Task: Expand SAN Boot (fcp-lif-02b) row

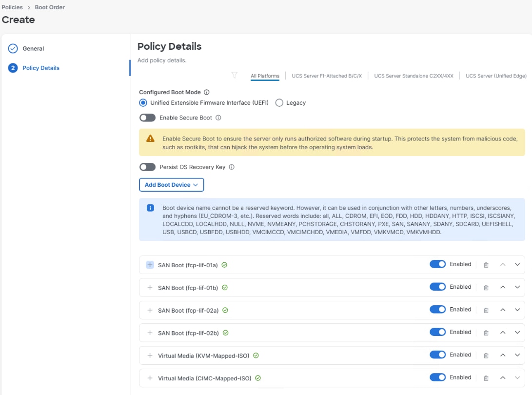Action: pyautogui.click(x=150, y=333)
